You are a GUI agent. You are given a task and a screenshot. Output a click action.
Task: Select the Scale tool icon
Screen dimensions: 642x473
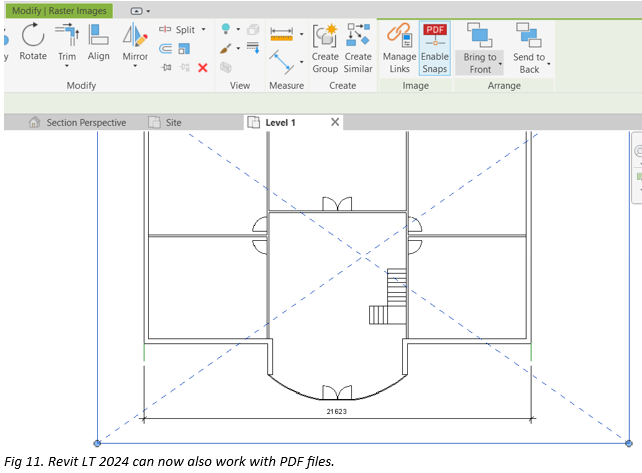click(x=184, y=49)
